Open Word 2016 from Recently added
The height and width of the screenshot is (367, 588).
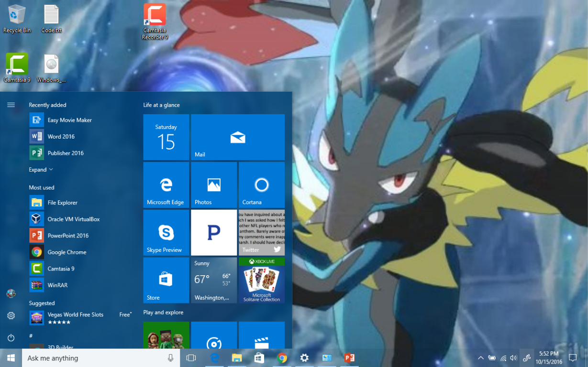pyautogui.click(x=61, y=137)
